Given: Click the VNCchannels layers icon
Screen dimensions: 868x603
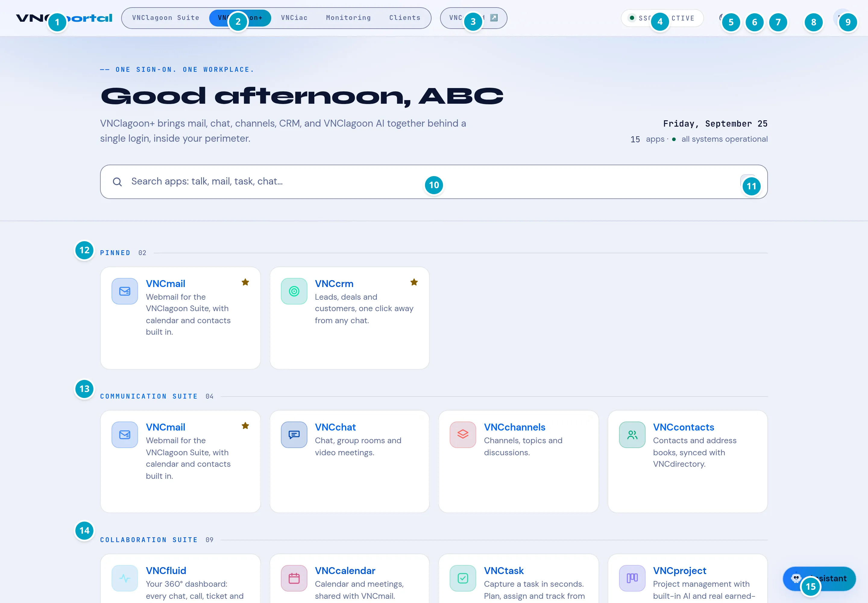Looking at the screenshot, I should pyautogui.click(x=463, y=435).
